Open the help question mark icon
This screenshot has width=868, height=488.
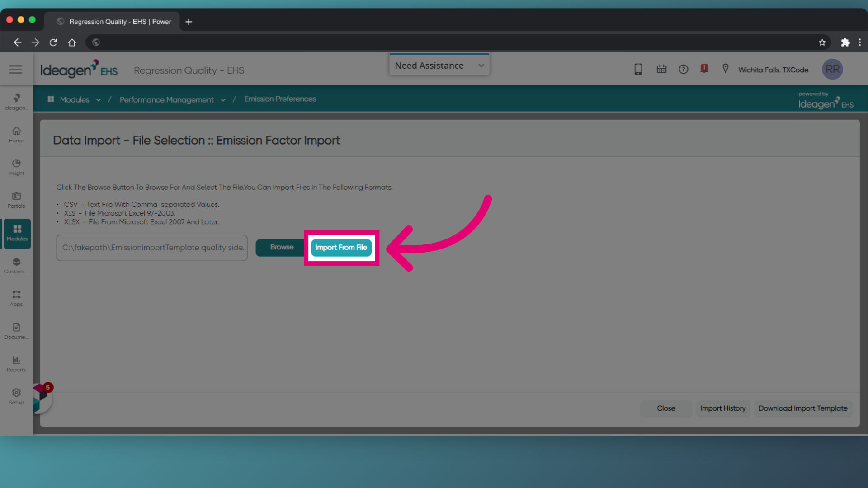[683, 69]
